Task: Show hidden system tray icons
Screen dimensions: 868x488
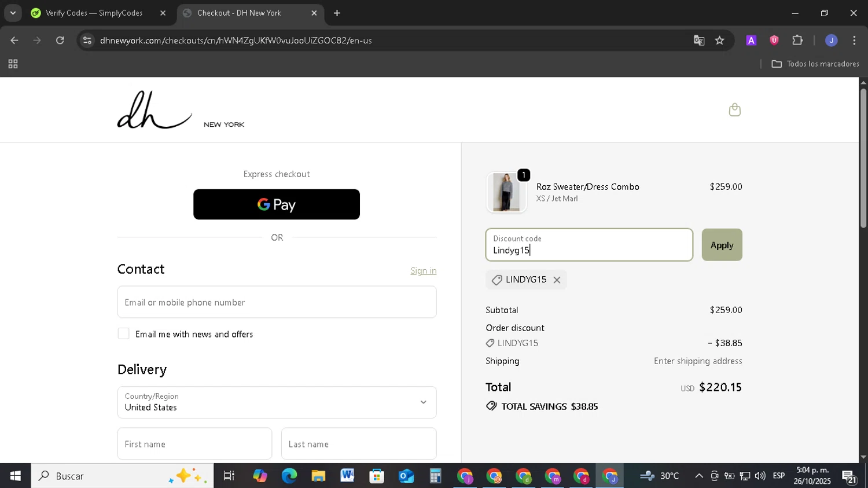Action: coord(699,476)
